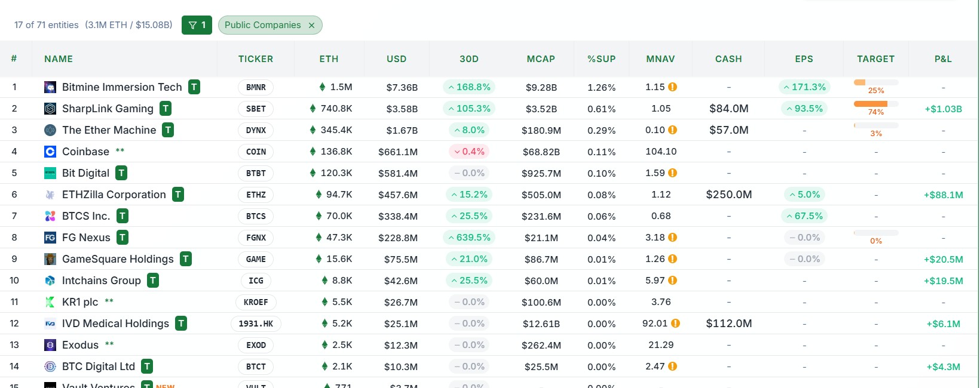Sort table by ETH column header

(x=329, y=59)
